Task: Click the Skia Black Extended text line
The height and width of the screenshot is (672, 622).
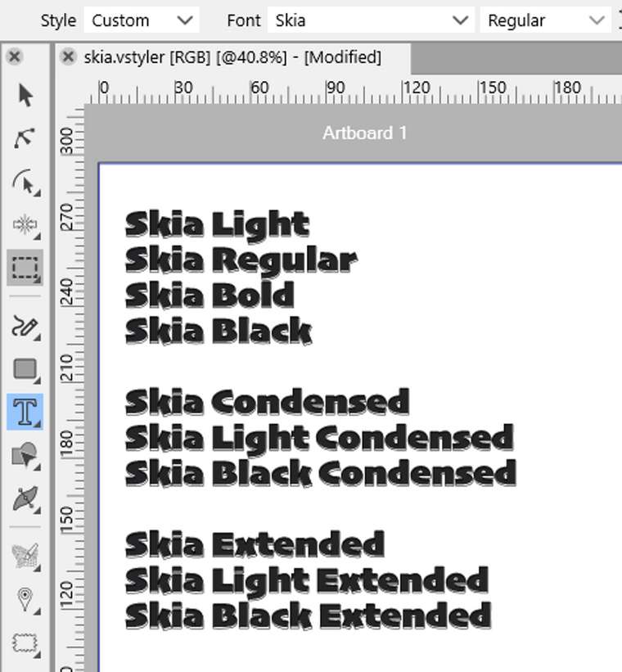Action: click(x=309, y=616)
